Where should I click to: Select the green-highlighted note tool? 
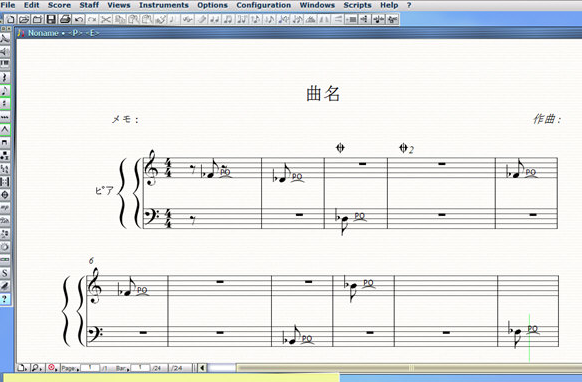[x=5, y=90]
